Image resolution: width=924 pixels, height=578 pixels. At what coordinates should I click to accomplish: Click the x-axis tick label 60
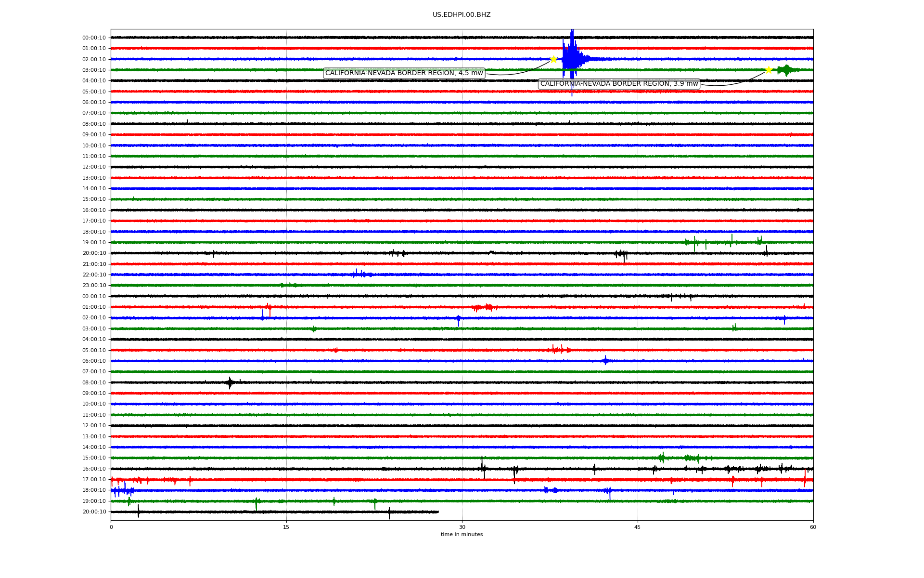(813, 527)
